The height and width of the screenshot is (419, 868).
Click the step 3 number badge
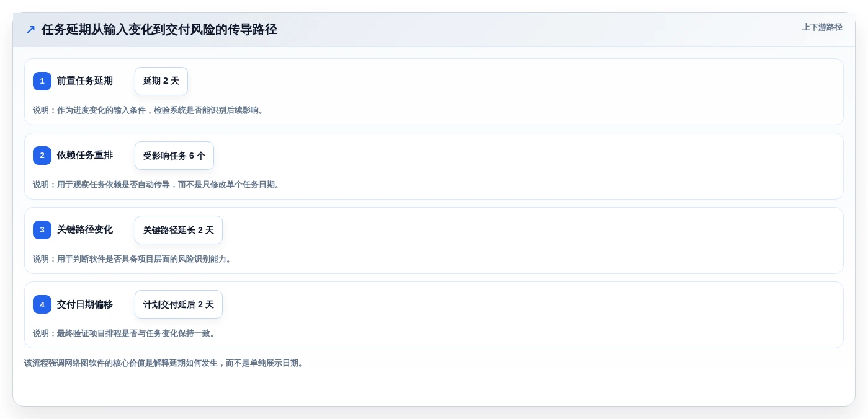[42, 230]
